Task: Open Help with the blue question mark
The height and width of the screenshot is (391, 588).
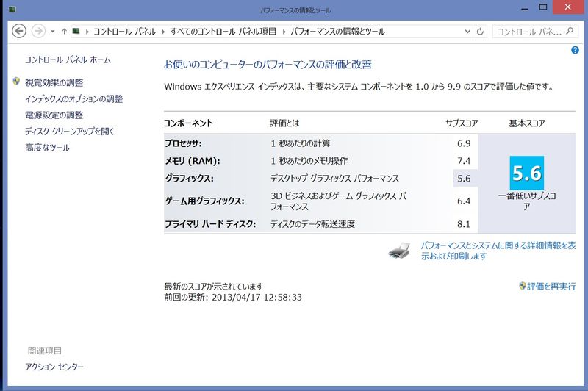Action: pyautogui.click(x=575, y=50)
